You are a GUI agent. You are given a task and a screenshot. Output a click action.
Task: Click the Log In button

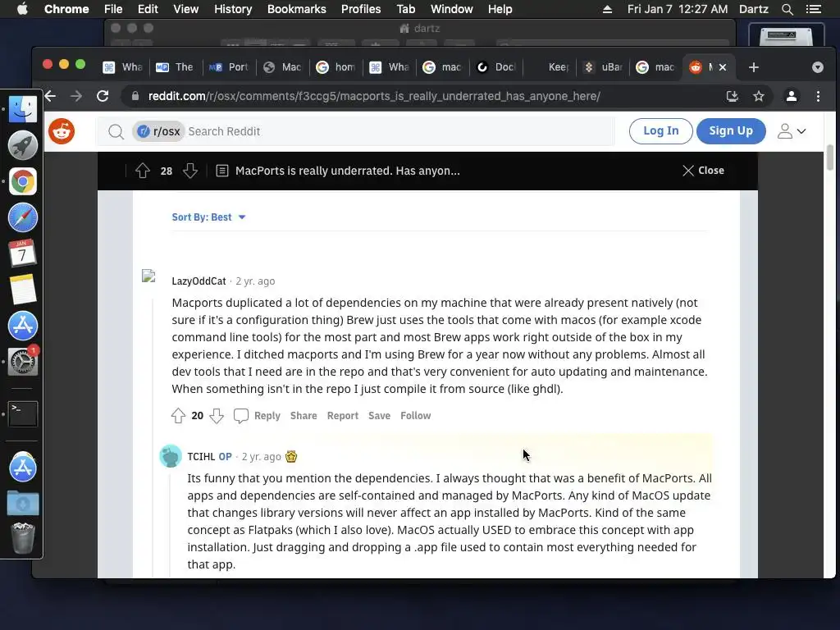coord(660,130)
